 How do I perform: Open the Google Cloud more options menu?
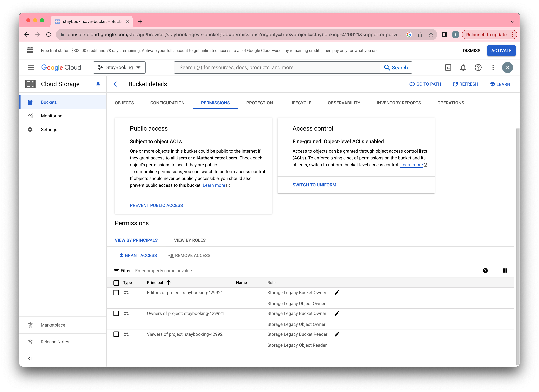click(x=493, y=68)
